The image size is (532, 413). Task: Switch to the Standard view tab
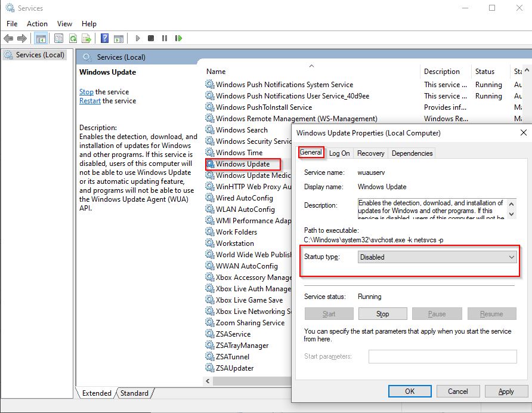click(x=134, y=393)
